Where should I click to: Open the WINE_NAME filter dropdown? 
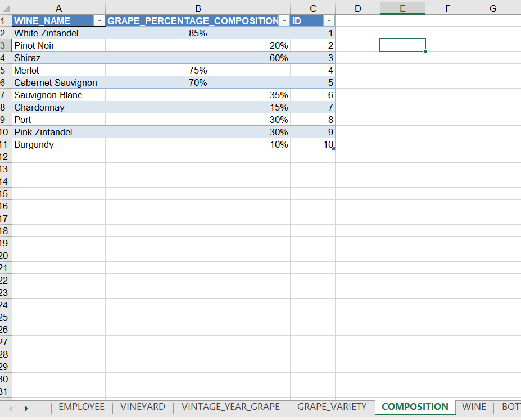click(99, 20)
